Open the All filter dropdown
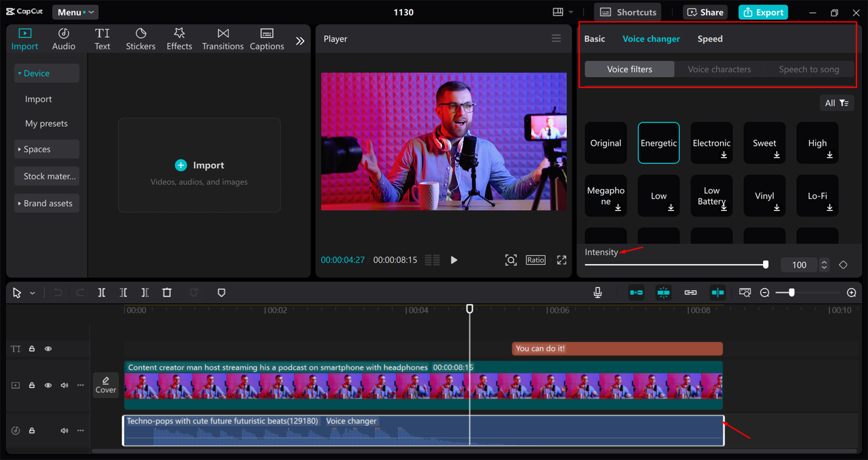The height and width of the screenshot is (460, 868). point(837,103)
